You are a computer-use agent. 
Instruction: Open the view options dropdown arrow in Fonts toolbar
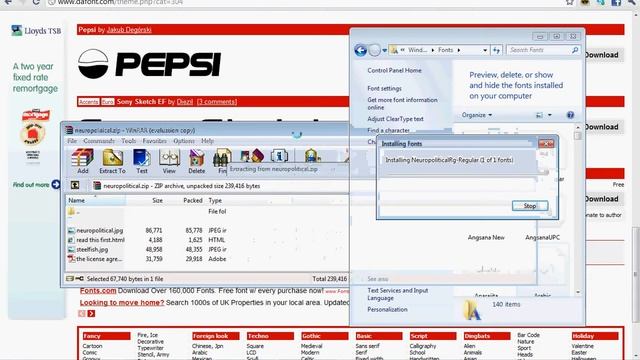pyautogui.click(x=550, y=115)
